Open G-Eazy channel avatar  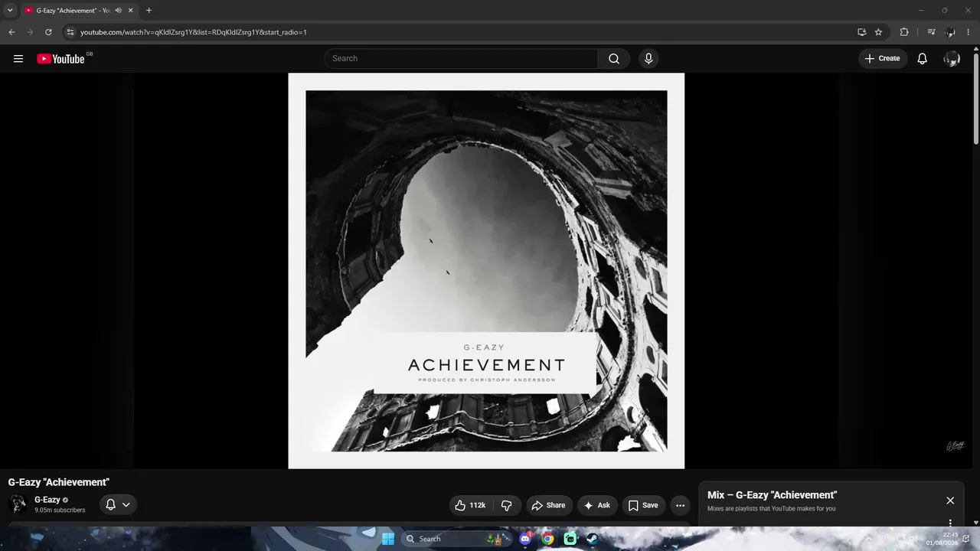point(18,504)
